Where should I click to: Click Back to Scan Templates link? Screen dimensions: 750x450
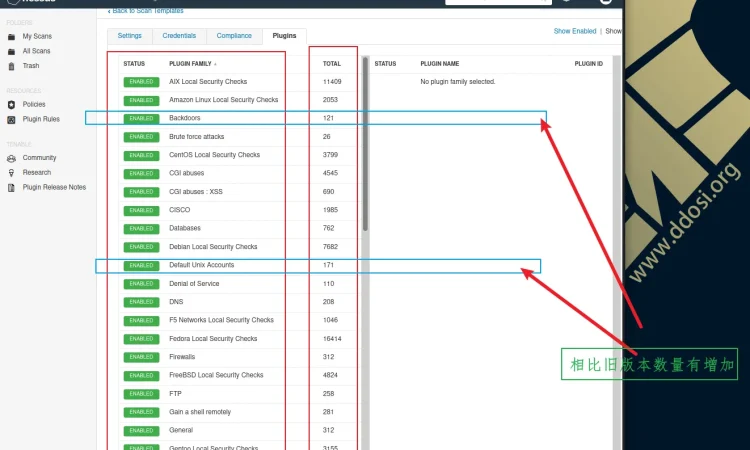[145, 11]
